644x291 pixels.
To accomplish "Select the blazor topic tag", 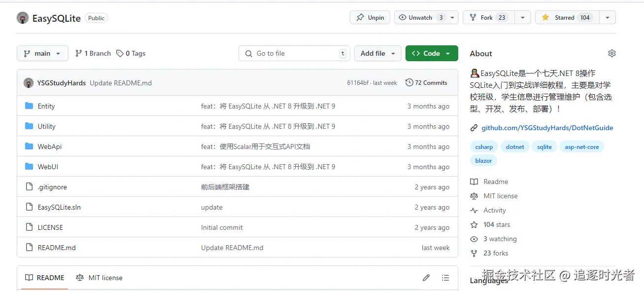I will tap(483, 160).
